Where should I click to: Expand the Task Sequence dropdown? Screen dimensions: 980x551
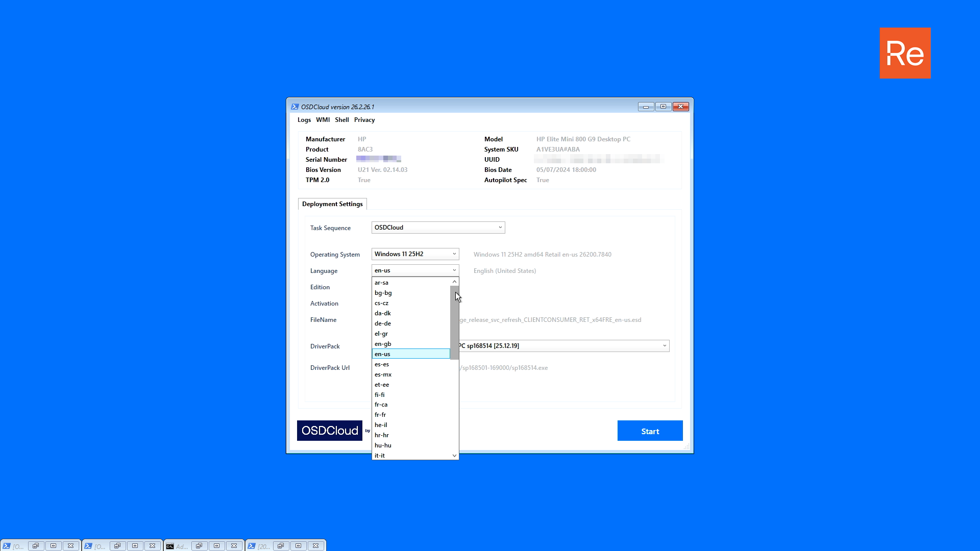(500, 228)
